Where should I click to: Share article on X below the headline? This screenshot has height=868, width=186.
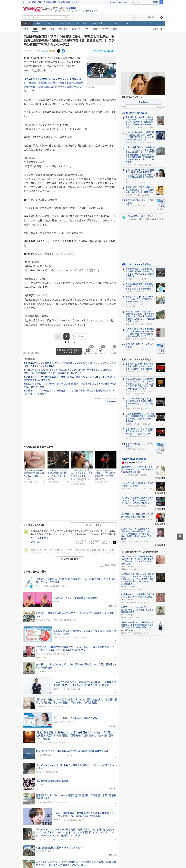(58, 51)
